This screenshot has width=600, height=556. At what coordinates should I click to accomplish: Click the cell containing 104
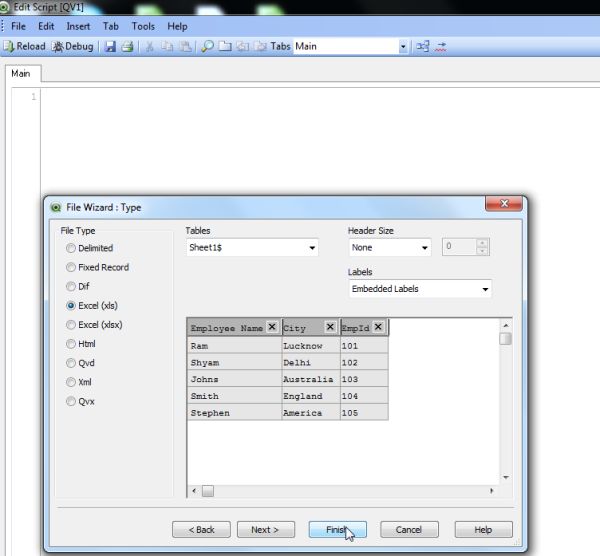(x=364, y=396)
